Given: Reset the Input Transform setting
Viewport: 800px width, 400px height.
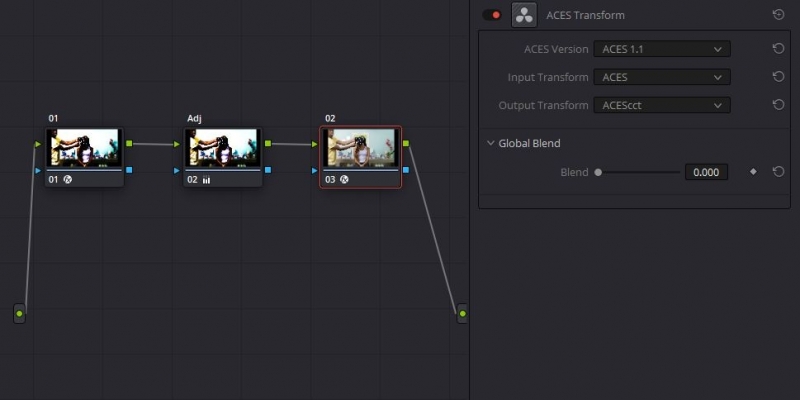Looking at the screenshot, I should 779,77.
